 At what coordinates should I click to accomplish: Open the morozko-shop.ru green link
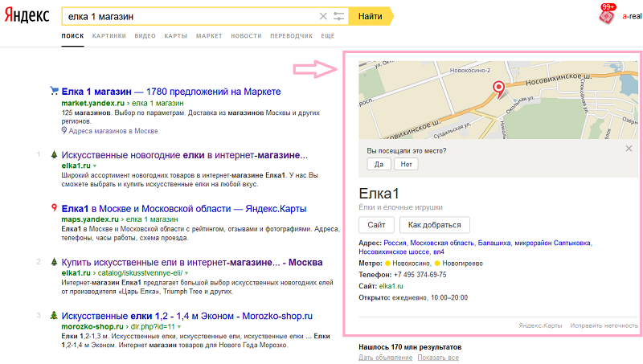[x=92, y=327]
